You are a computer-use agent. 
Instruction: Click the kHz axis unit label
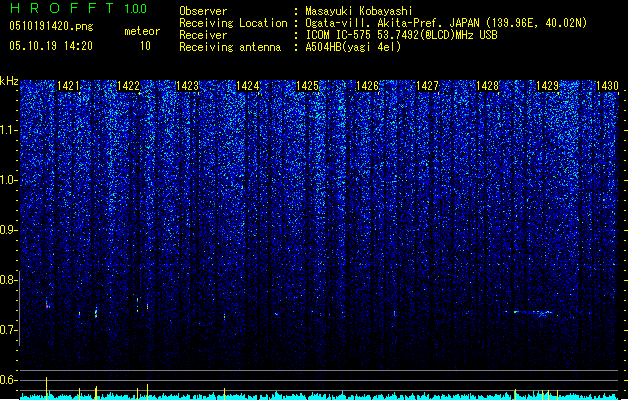pos(9,81)
